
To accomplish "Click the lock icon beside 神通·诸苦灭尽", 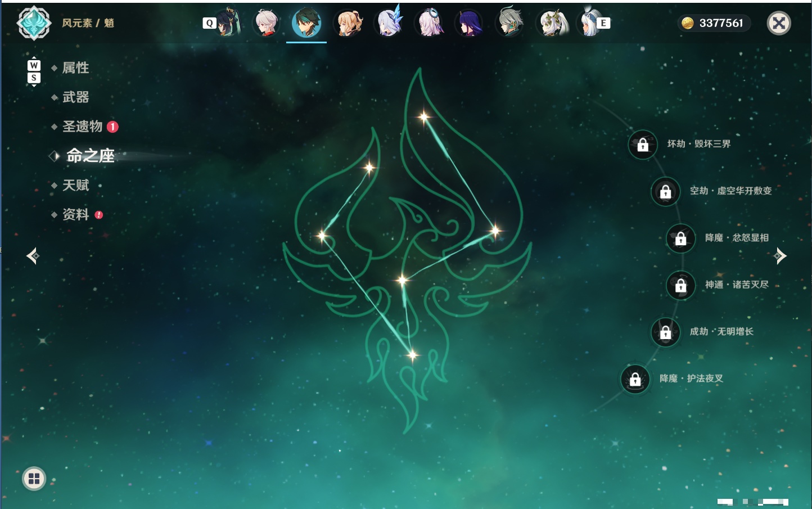I will pyautogui.click(x=680, y=285).
